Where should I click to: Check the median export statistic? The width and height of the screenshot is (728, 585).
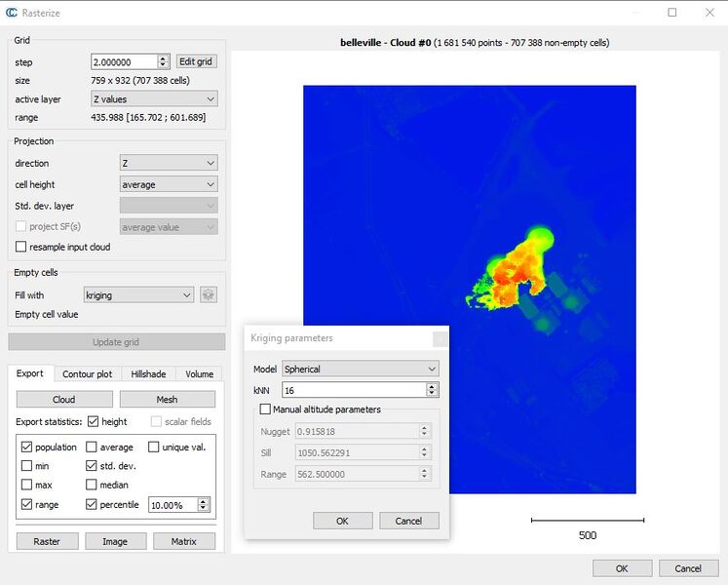(92, 486)
